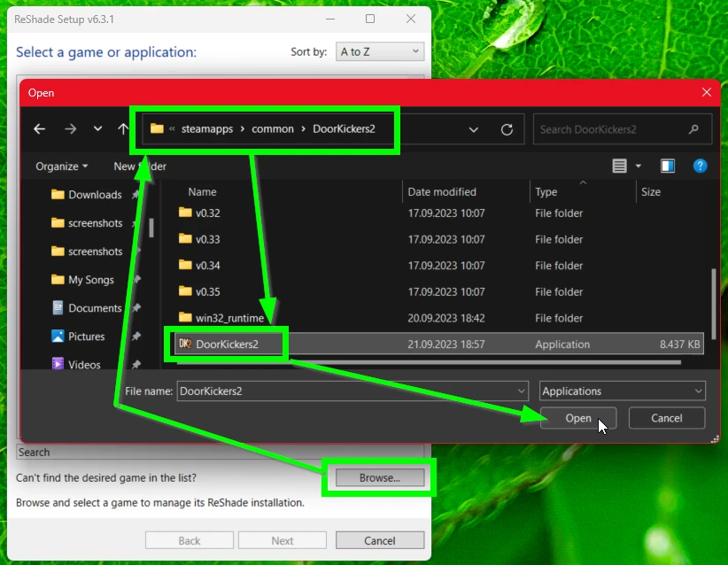The image size is (728, 565).
Task: Sort files by Date modified column
Action: 442,192
